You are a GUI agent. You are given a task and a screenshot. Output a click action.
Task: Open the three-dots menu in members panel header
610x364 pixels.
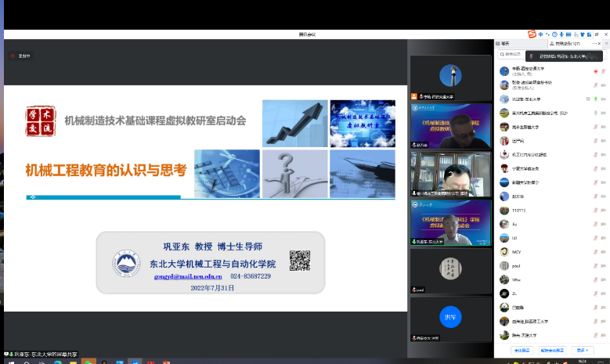pos(596,44)
